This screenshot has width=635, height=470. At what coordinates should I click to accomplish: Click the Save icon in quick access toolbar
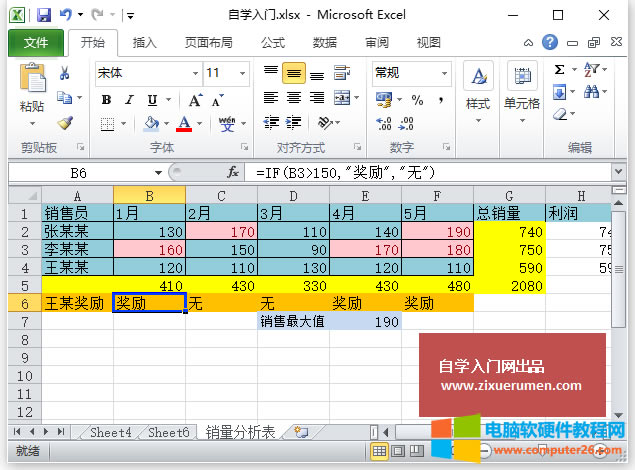(x=43, y=16)
